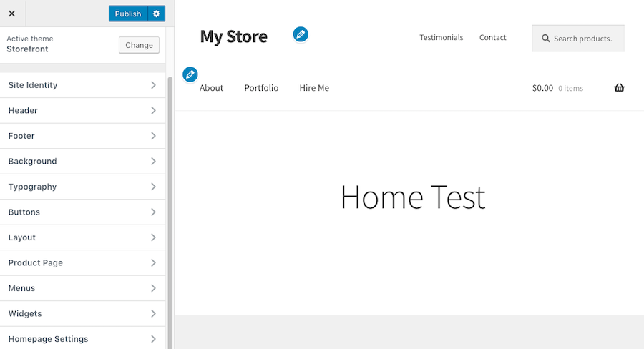Screen dimensions: 644x349
Task: Click the magnifier icon in product search
Action: 546,39
